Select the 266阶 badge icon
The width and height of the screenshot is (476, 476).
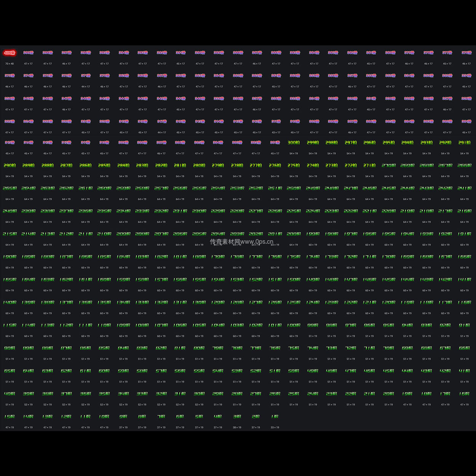pyautogui.click(x=464, y=165)
